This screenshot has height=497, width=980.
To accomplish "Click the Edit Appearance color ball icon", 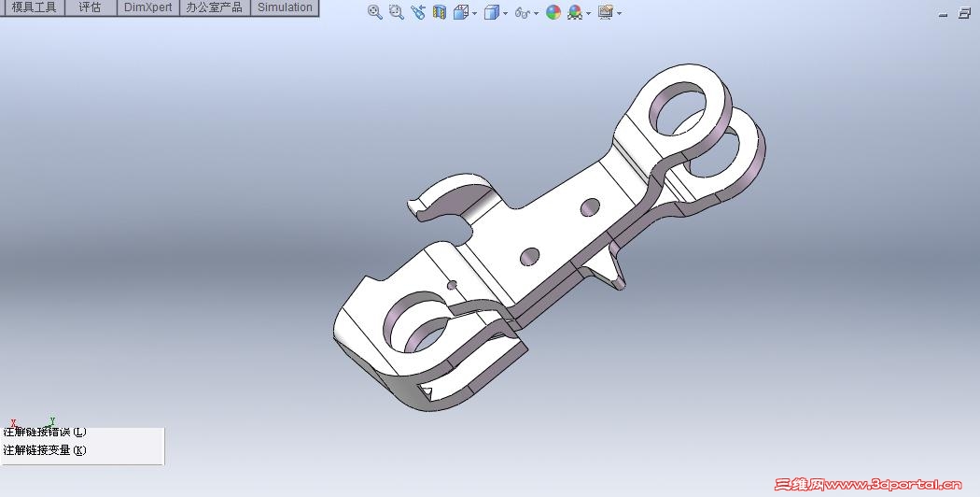I will [553, 12].
